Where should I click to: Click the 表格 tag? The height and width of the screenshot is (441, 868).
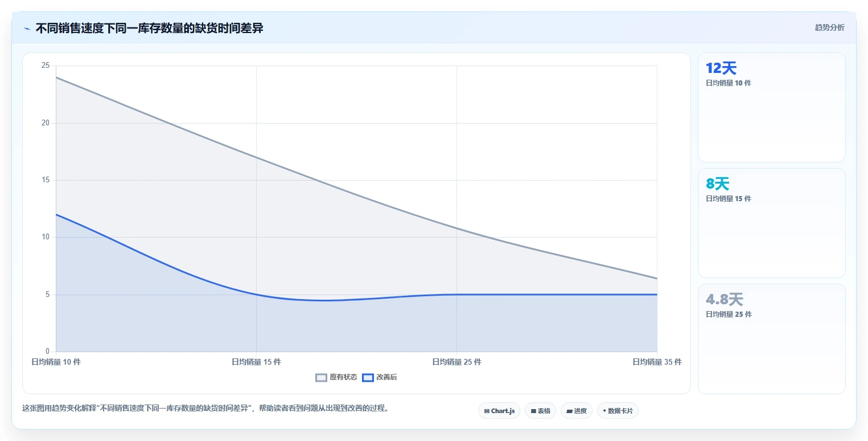click(x=540, y=411)
